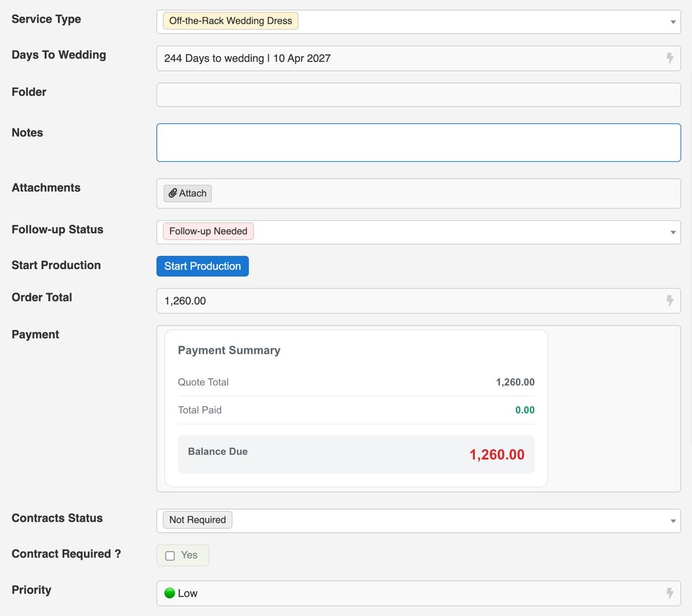The height and width of the screenshot is (616, 692).
Task: Focus the Folder input field
Action: click(x=418, y=95)
